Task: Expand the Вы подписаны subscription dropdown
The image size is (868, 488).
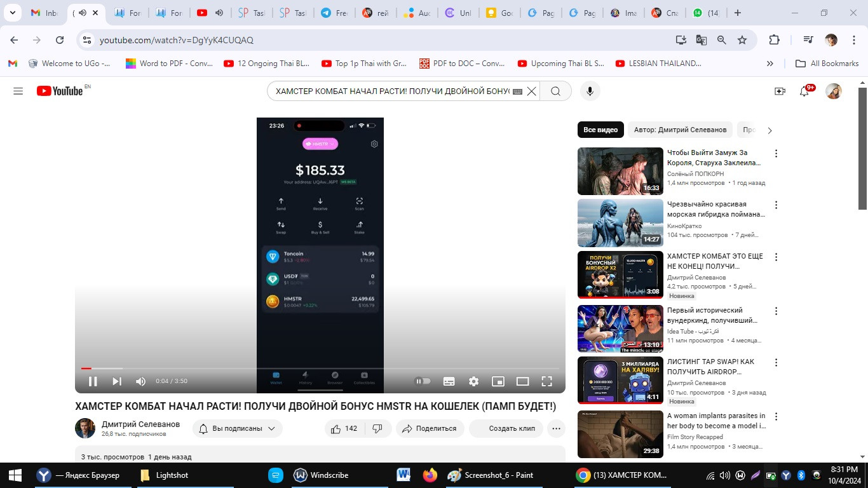Action: (238, 428)
